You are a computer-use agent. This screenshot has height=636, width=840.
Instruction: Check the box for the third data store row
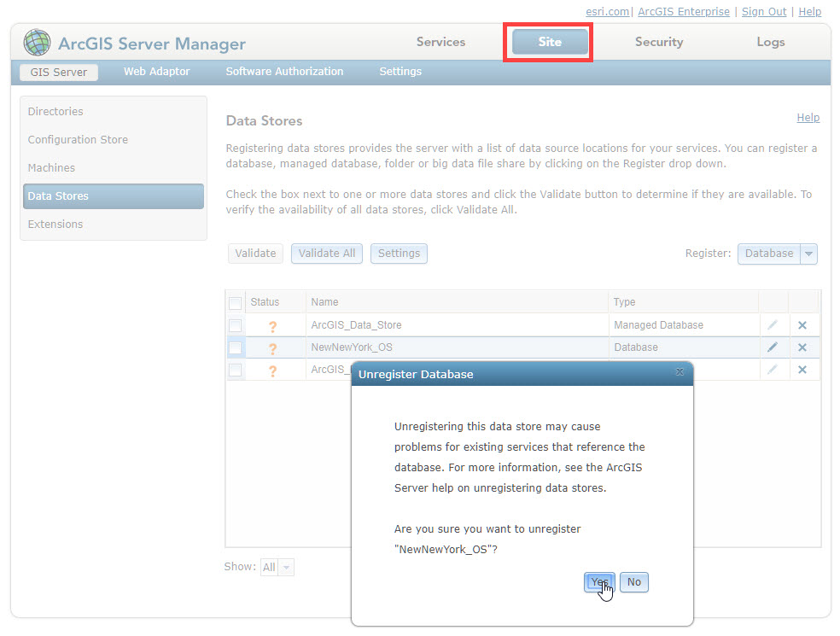[x=235, y=370]
